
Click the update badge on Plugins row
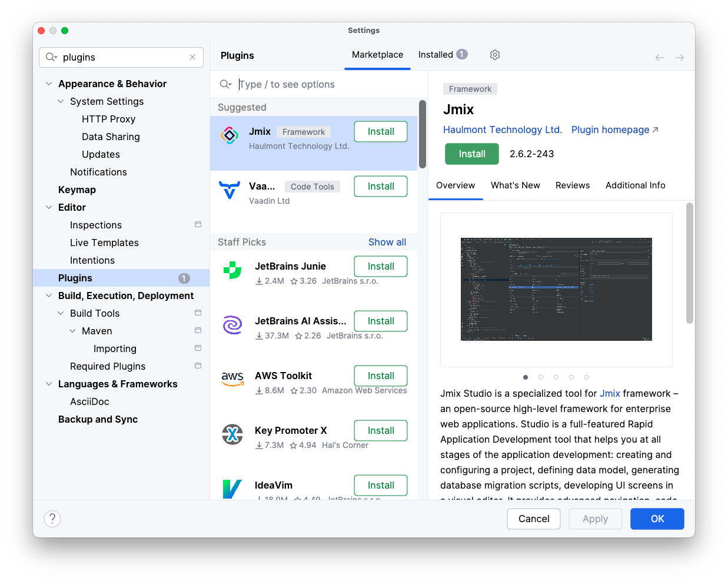(184, 278)
